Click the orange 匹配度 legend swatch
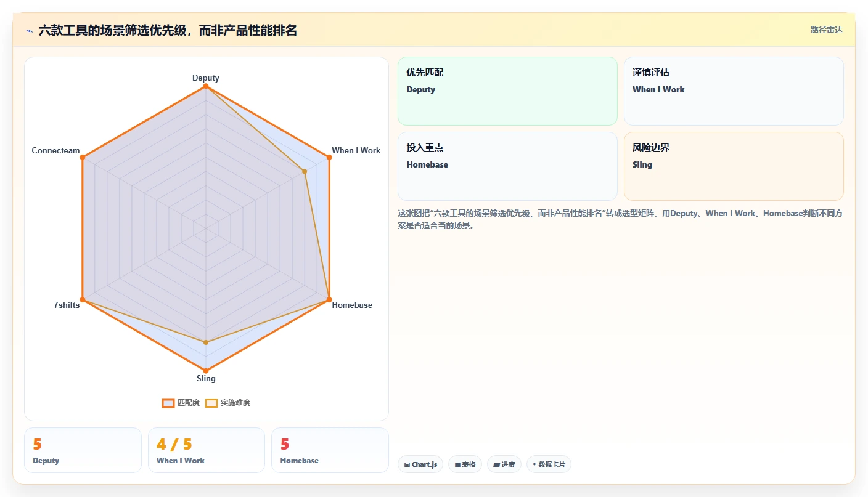The width and height of the screenshot is (868, 497). 168,403
